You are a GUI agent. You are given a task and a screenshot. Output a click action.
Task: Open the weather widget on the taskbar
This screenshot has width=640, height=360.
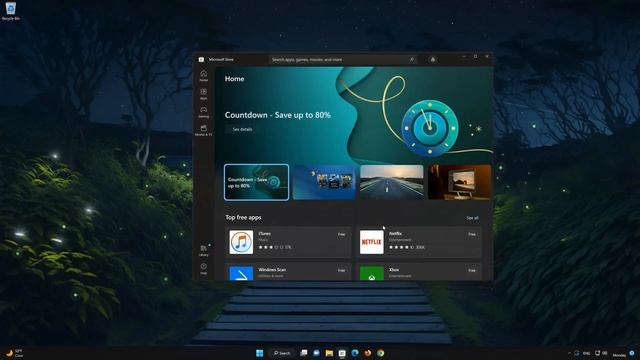click(14, 353)
